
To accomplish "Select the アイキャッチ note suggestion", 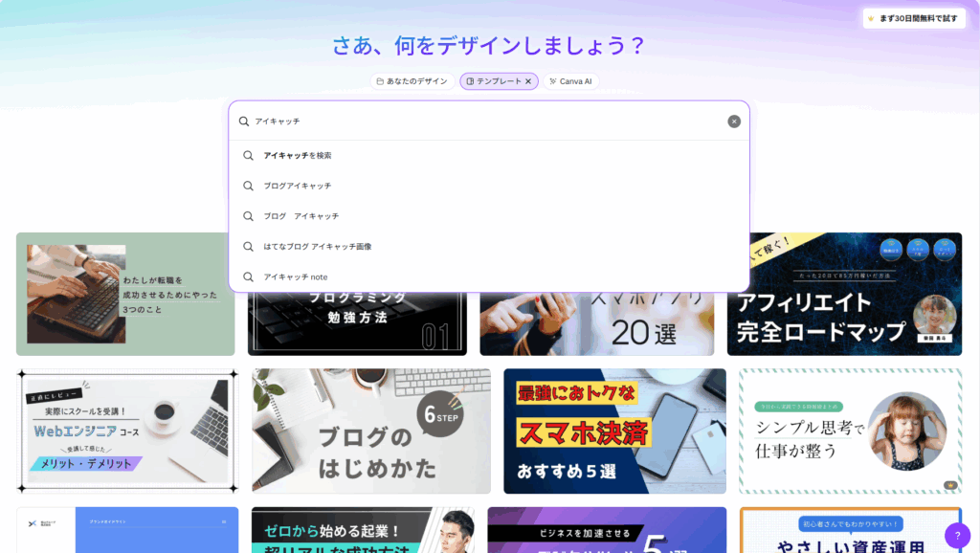I will coord(296,276).
